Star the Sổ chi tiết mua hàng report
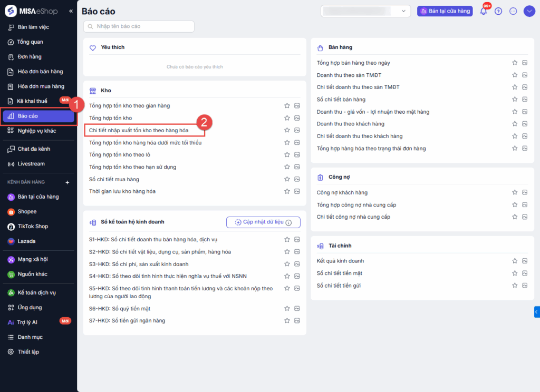540x392 pixels. (287, 179)
